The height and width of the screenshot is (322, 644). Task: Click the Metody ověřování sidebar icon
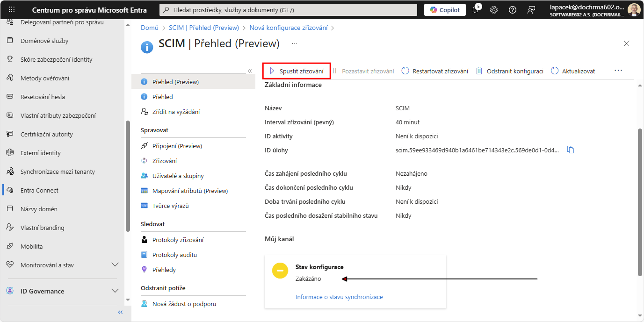point(10,78)
